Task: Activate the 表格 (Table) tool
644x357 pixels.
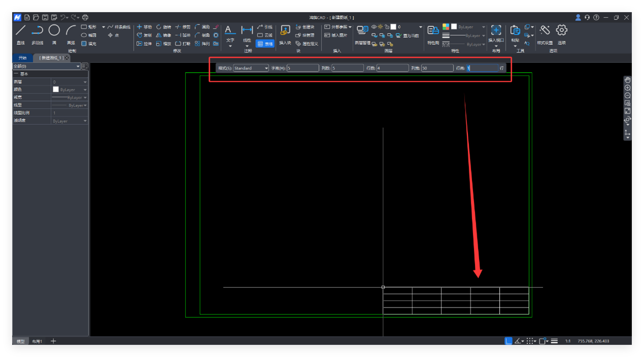Action: [x=265, y=44]
